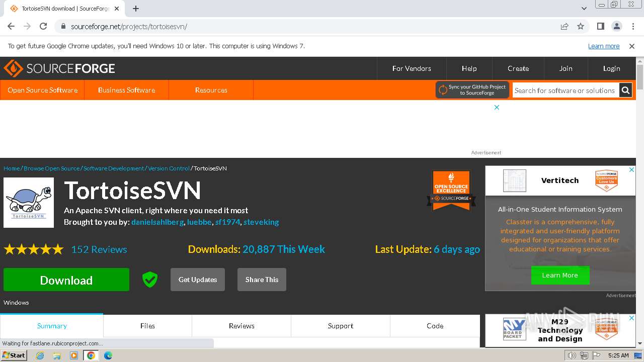Open the sf1974 author link

point(227,222)
